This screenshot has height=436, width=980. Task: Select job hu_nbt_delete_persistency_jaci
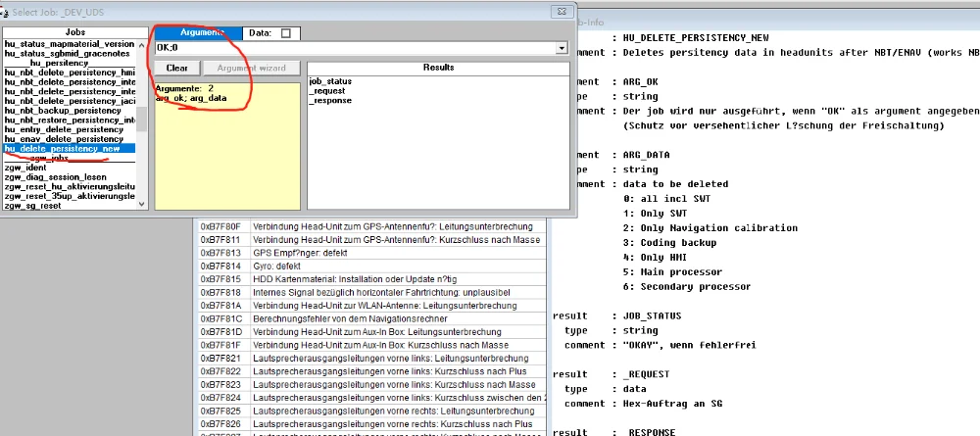click(70, 101)
